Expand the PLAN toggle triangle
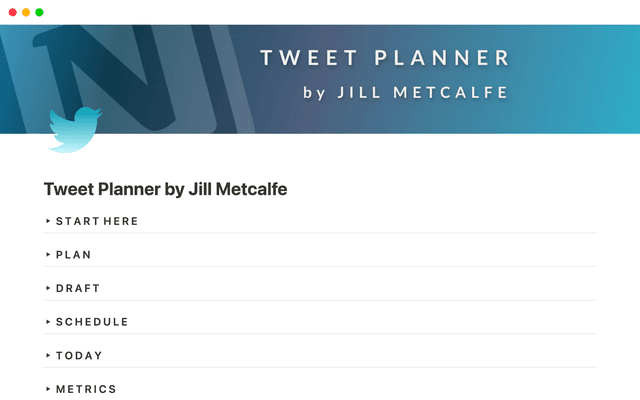Viewport: 640px width, 400px height. tap(48, 255)
